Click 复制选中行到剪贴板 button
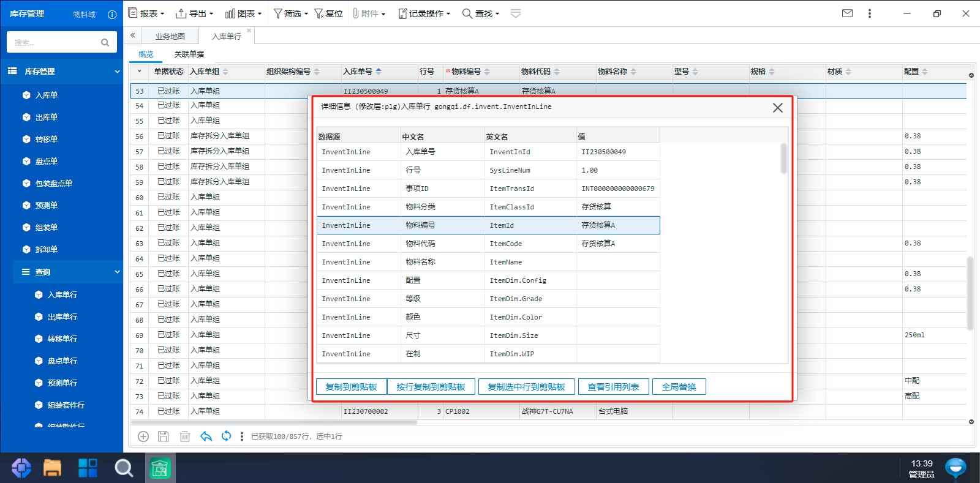The height and width of the screenshot is (483, 980). (526, 387)
